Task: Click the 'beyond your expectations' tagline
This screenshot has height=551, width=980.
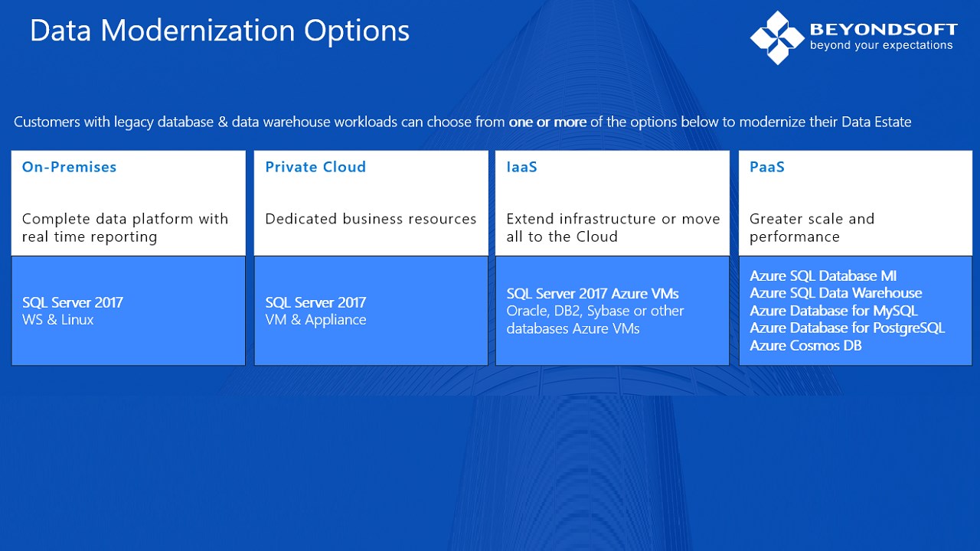Action: pos(880,46)
